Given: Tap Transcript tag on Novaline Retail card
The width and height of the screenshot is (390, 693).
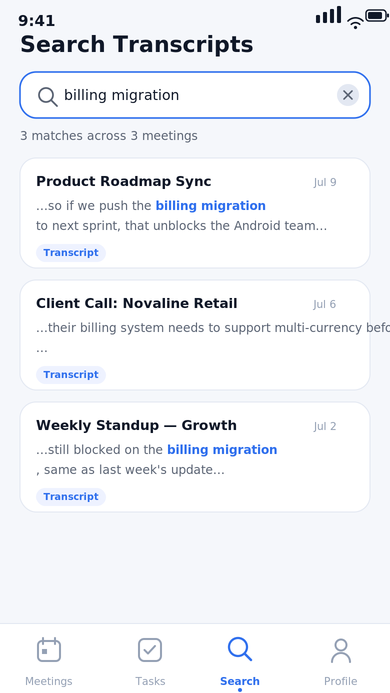Looking at the screenshot, I should coord(71,375).
